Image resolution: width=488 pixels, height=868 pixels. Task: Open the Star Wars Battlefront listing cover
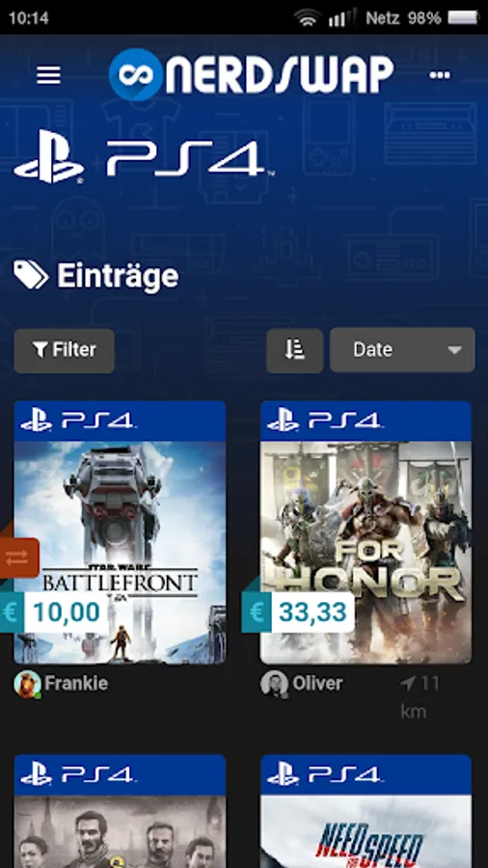coord(120,552)
